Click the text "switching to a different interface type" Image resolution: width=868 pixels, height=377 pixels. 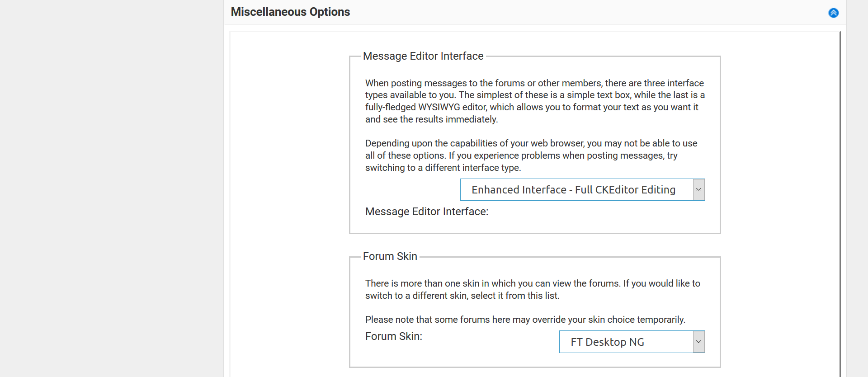point(442,168)
